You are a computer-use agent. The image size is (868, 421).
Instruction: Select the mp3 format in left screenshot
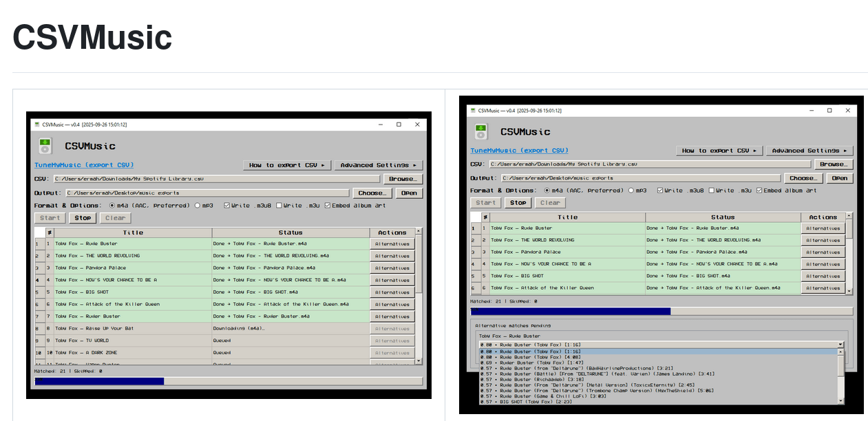click(198, 205)
